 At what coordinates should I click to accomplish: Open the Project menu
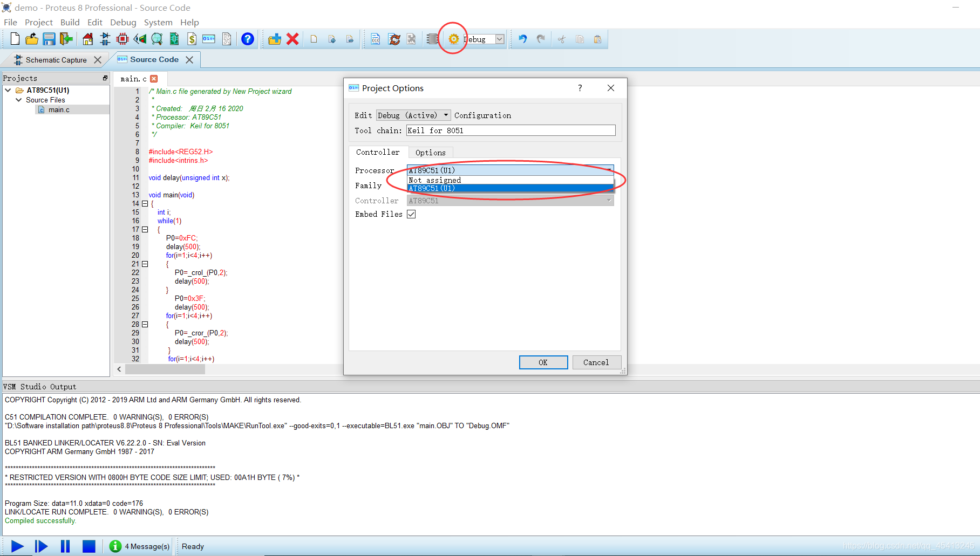39,22
